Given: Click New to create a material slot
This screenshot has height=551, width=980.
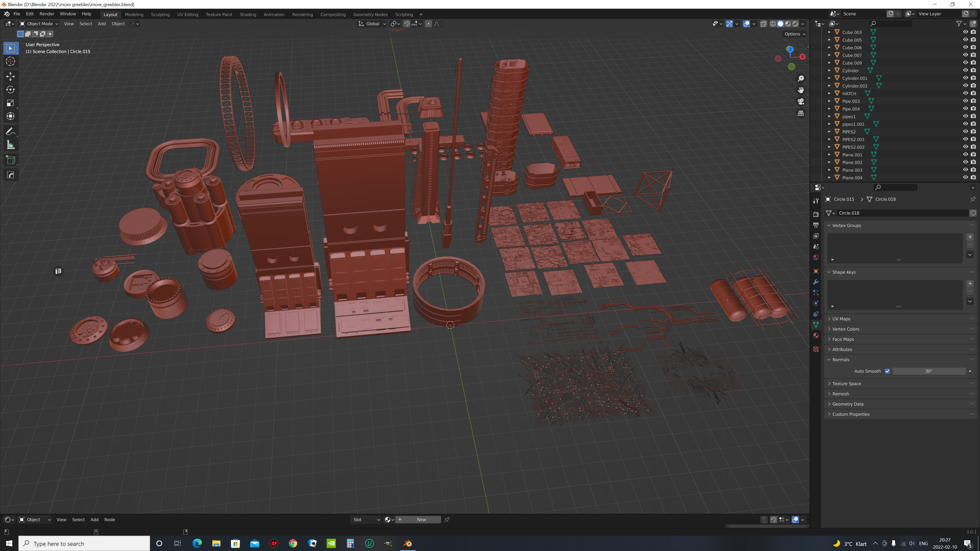Looking at the screenshot, I should tap(421, 519).
